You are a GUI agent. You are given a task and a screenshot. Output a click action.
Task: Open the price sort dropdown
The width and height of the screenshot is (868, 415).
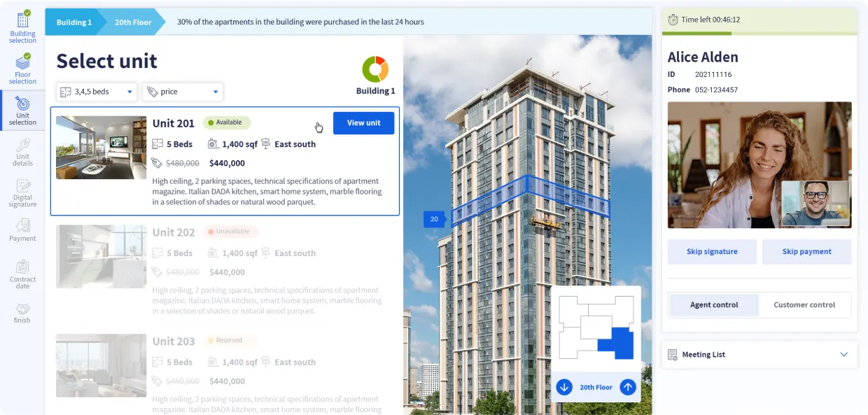click(183, 92)
